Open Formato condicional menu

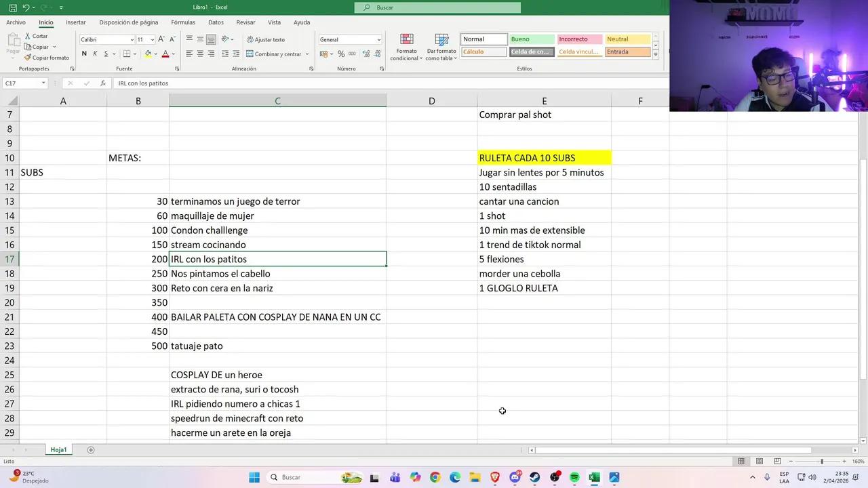tap(406, 47)
